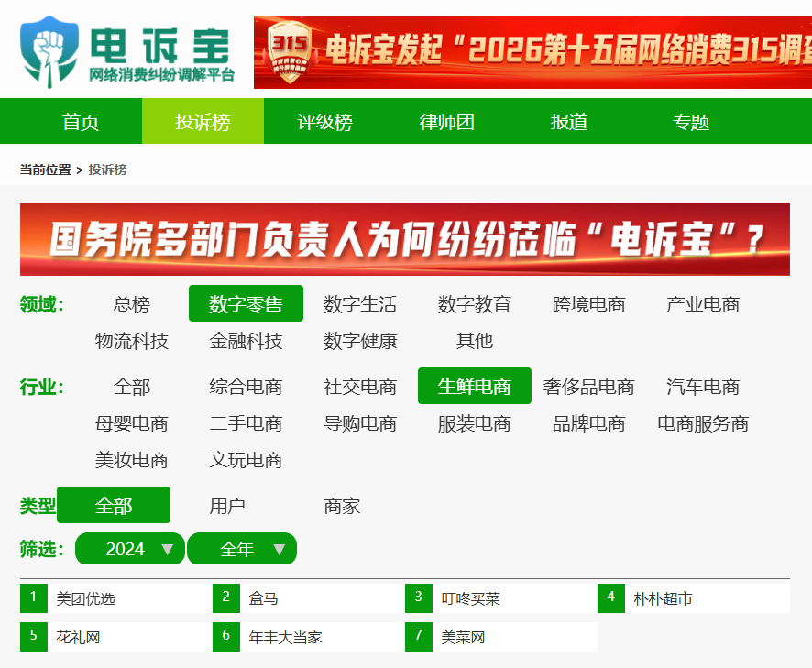
Task: Pick the 服装电商 industry
Action: point(475,423)
